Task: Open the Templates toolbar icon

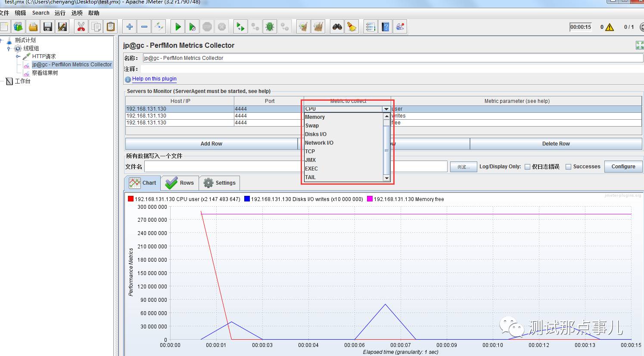Action: point(18,27)
